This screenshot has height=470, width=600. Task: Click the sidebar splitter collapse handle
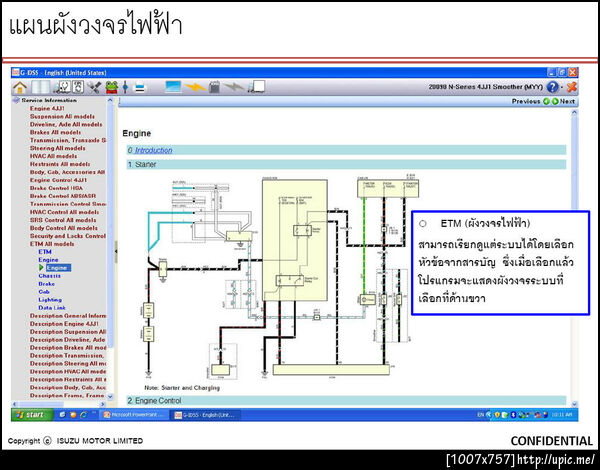[116, 251]
